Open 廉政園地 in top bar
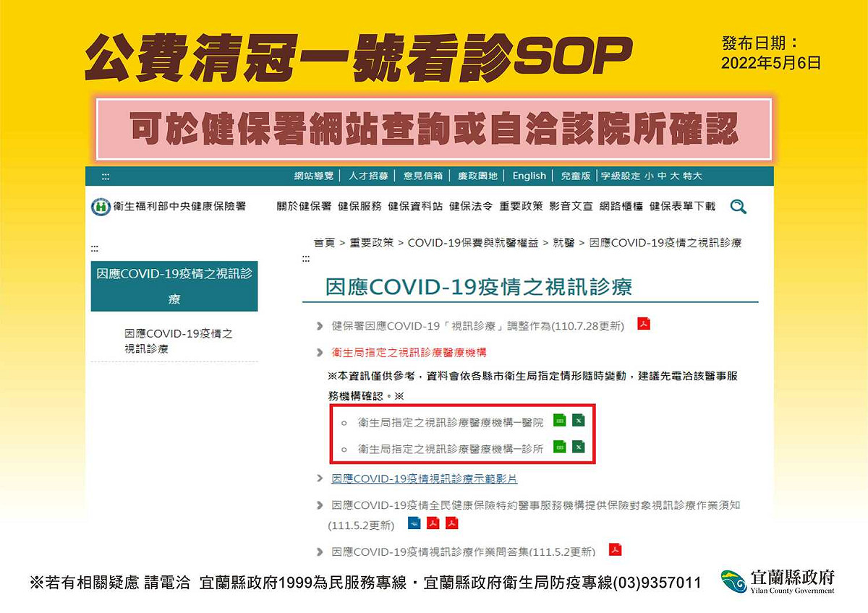This screenshot has height=613, width=868. tap(478, 176)
